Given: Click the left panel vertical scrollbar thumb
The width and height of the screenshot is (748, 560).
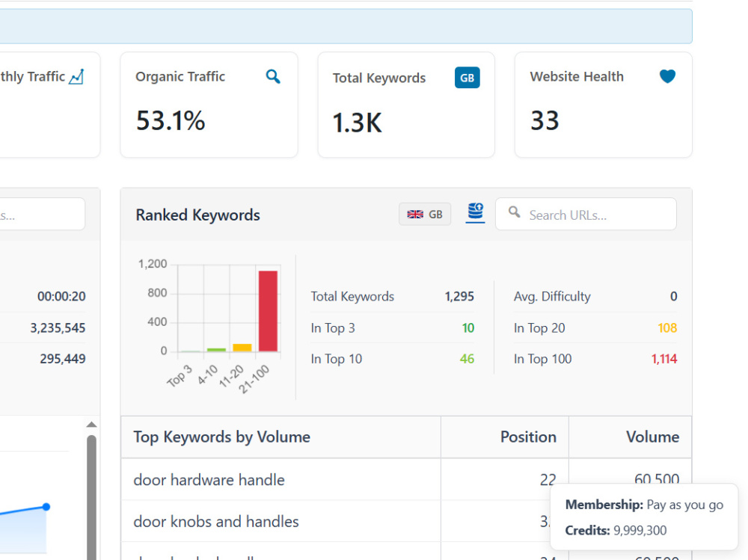Looking at the screenshot, I should tap(91, 496).
